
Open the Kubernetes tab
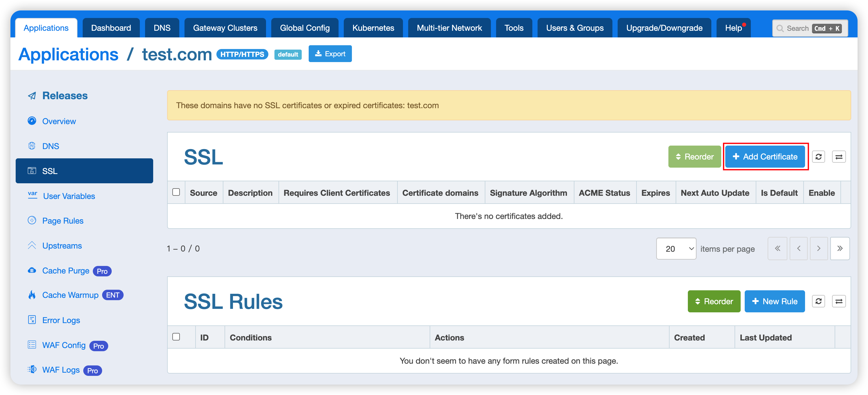click(x=373, y=28)
